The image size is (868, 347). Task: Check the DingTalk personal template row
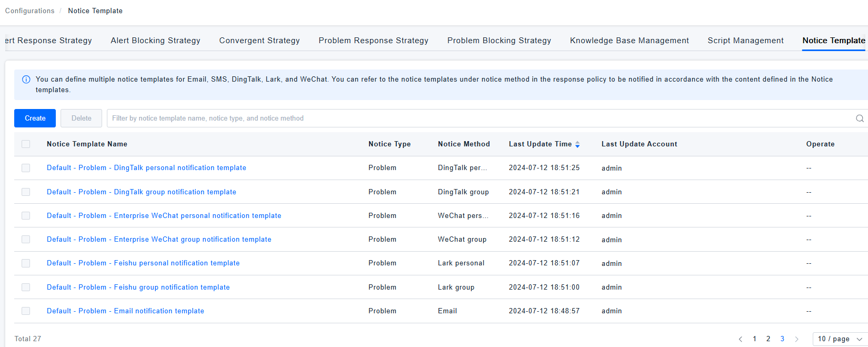[26, 168]
